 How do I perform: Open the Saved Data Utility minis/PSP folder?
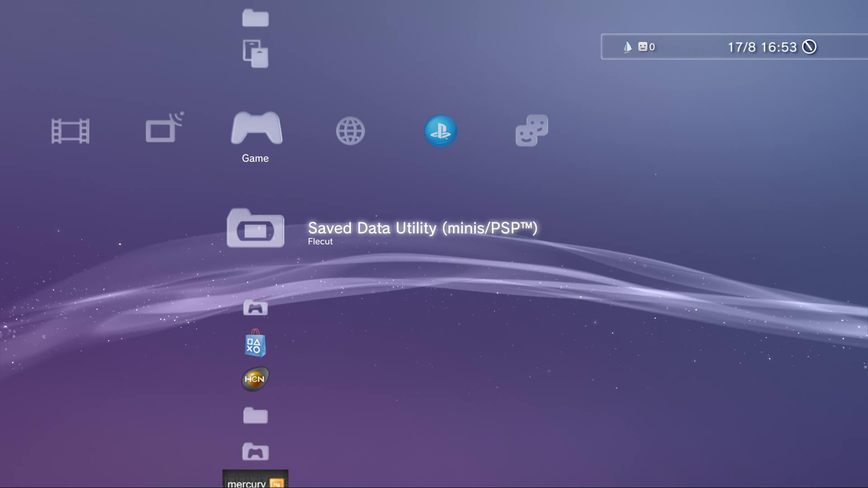(x=255, y=228)
